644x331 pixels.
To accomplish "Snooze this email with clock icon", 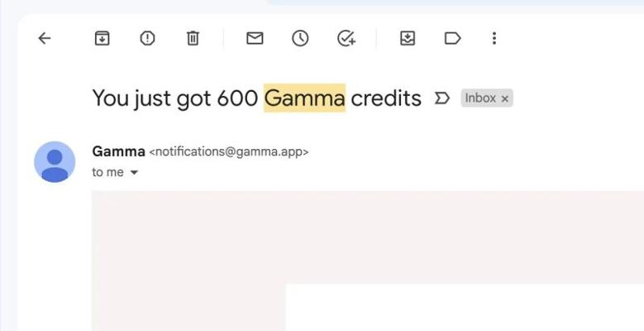I will click(x=300, y=38).
